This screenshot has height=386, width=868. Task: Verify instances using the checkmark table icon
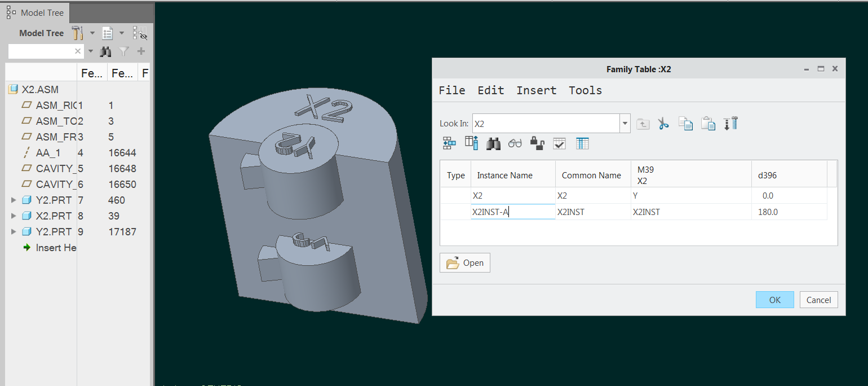tap(559, 143)
